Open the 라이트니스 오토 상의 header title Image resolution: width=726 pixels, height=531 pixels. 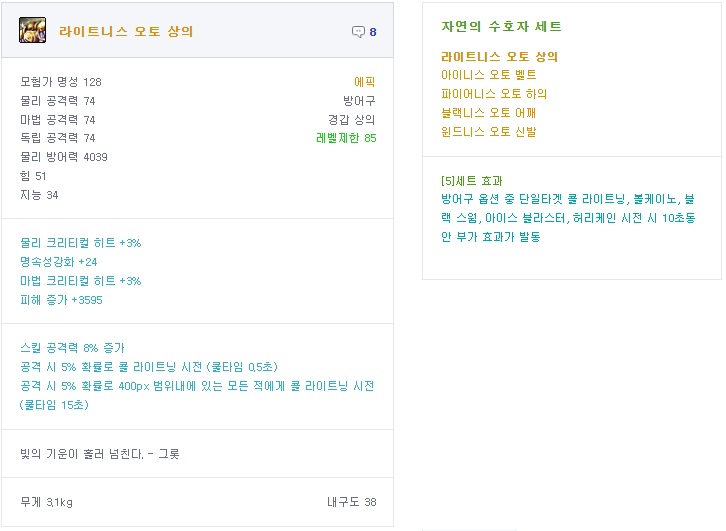(x=126, y=32)
